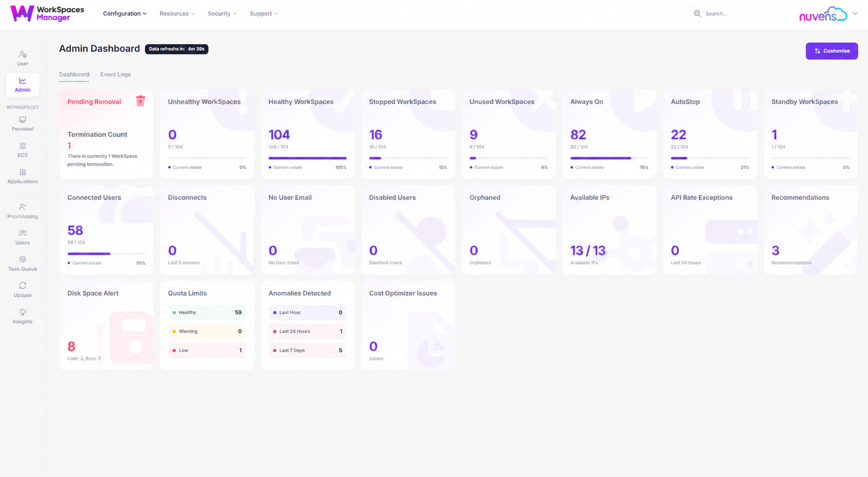Screen dimensions: 868x477
Task: Open the Disconnects card
Action: tap(207, 230)
